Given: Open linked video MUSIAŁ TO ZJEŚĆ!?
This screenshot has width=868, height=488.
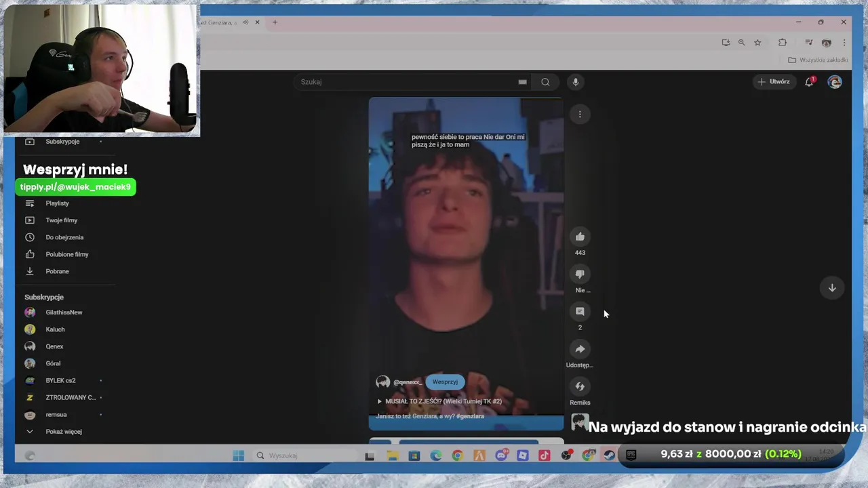Looking at the screenshot, I should click(439, 401).
